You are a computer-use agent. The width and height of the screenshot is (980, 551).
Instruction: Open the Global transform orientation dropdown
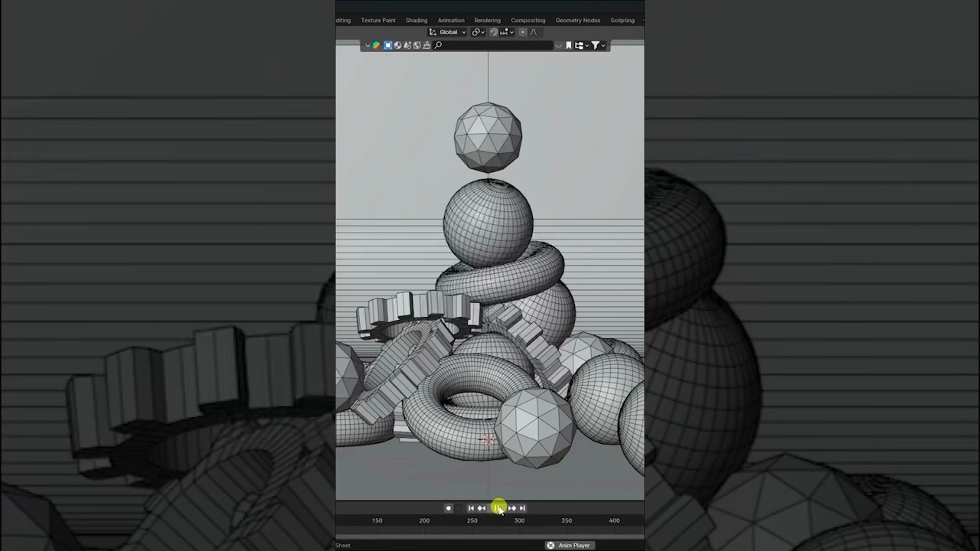pos(447,32)
